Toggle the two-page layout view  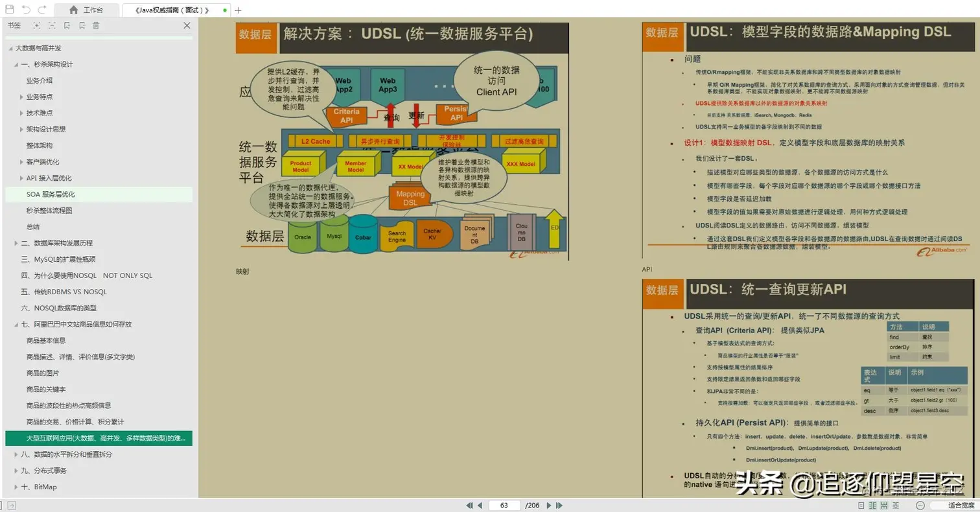pyautogui.click(x=873, y=506)
